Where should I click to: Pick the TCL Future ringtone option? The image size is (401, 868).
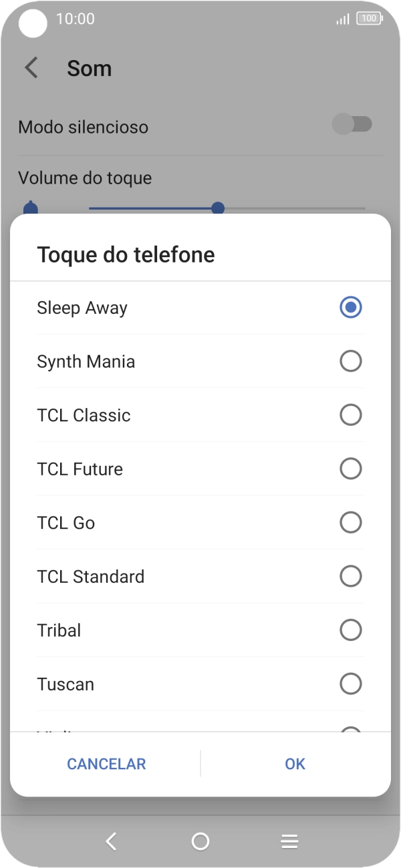[80, 469]
